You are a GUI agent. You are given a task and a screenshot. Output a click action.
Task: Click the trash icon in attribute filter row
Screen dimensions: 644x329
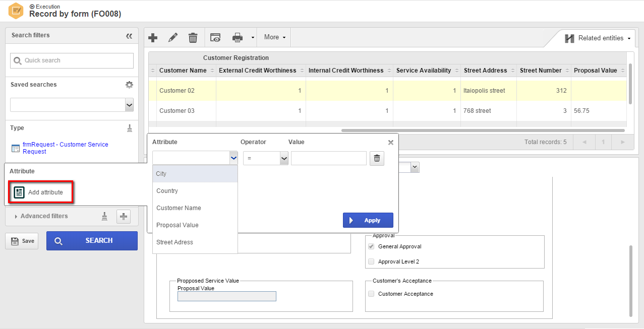(377, 159)
